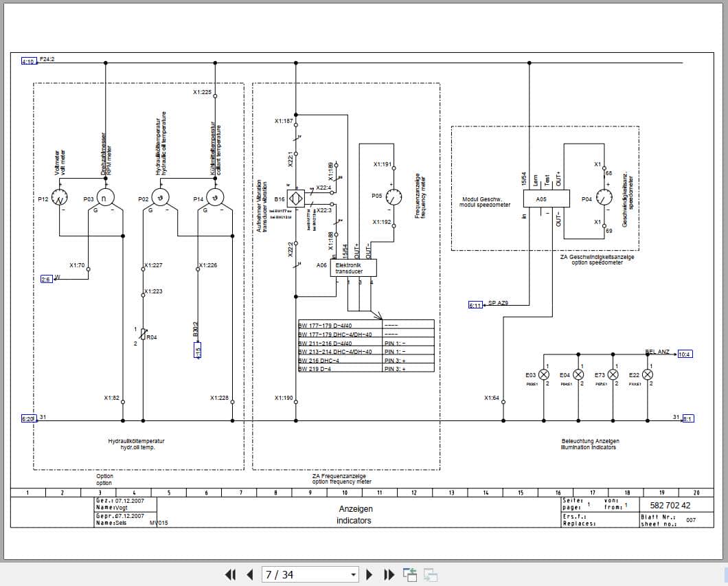Image resolution: width=728 pixels, height=586 pixels.
Task: Click the 'X1:223' terminal label
Action: click(153, 291)
